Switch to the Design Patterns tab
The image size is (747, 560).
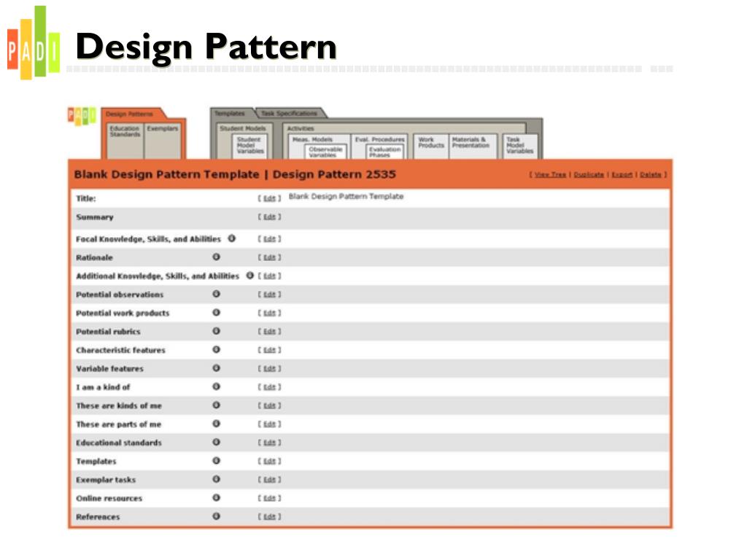(x=130, y=114)
